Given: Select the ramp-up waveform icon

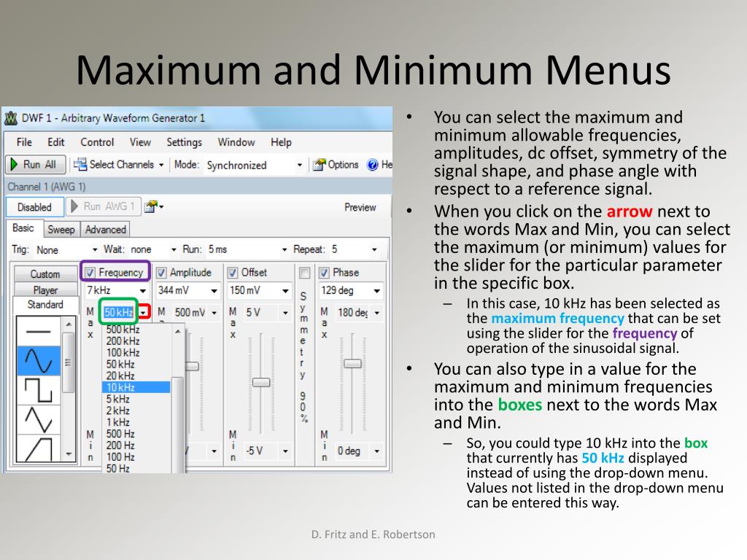Looking at the screenshot, I should pos(39,448).
